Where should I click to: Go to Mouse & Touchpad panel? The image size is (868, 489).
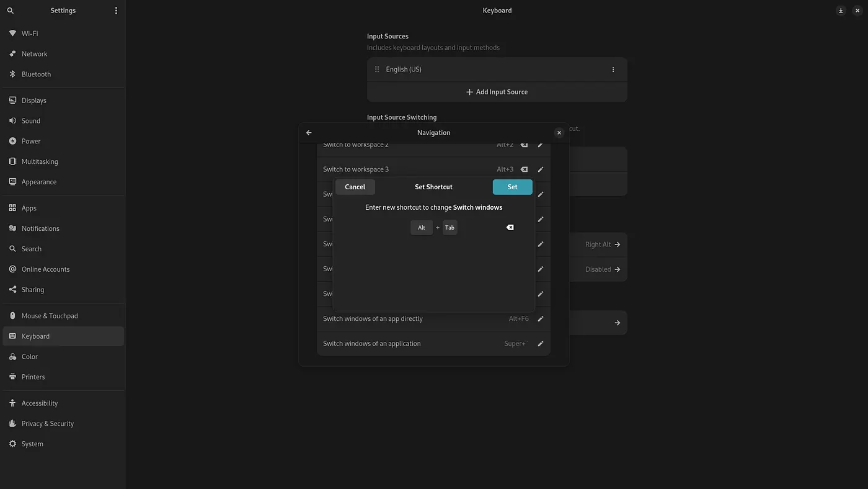click(63, 316)
